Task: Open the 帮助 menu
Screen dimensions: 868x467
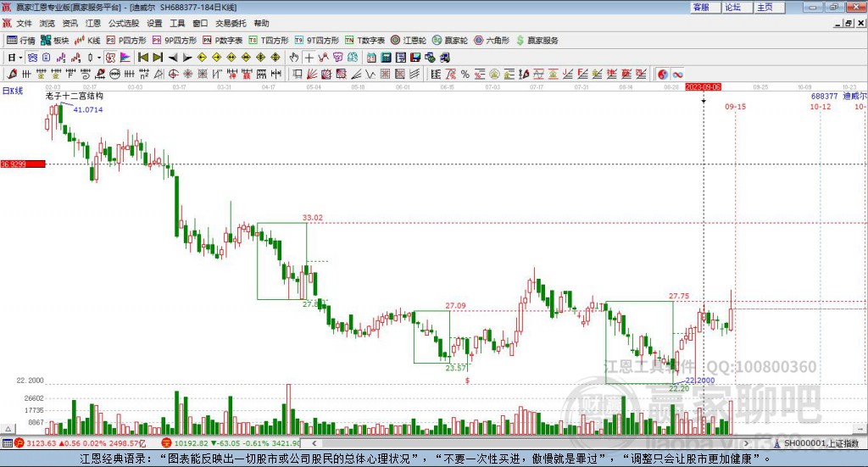Action: coord(261,23)
